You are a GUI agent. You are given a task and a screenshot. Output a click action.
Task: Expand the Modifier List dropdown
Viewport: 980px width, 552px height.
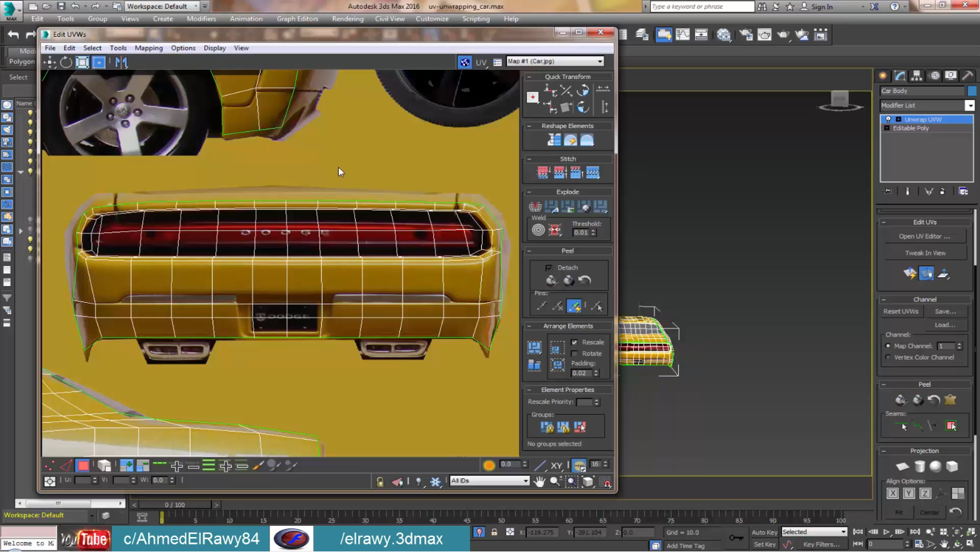969,106
